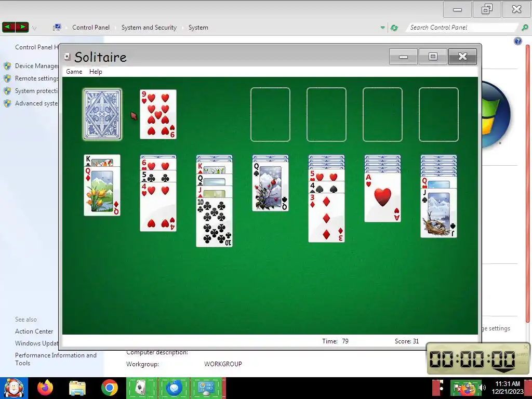The height and width of the screenshot is (399, 532).
Task: Click the 10 of clubs card
Action: [x=215, y=222]
